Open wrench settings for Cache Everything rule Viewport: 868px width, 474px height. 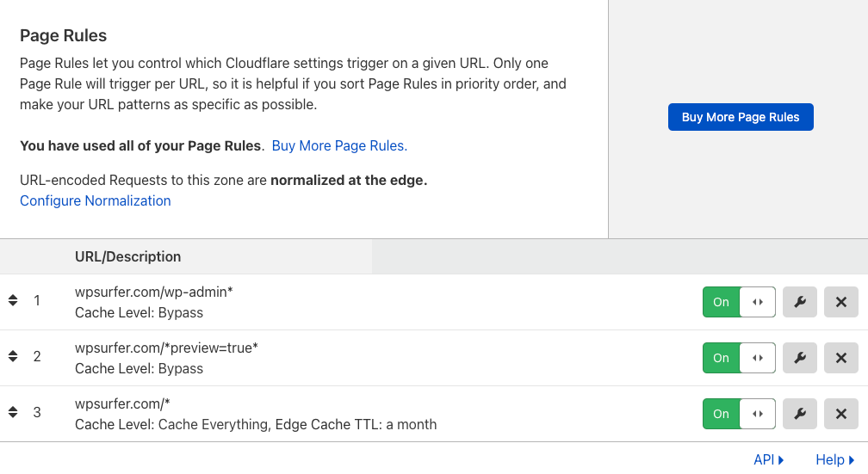coord(800,414)
